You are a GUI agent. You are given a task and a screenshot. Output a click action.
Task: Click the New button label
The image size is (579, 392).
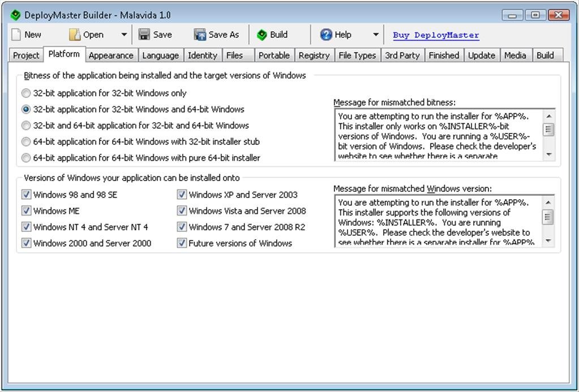tap(33, 35)
